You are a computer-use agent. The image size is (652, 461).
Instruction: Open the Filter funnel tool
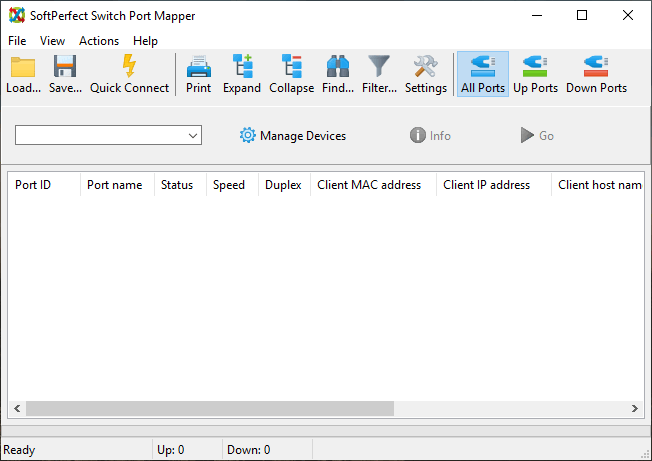(x=379, y=66)
